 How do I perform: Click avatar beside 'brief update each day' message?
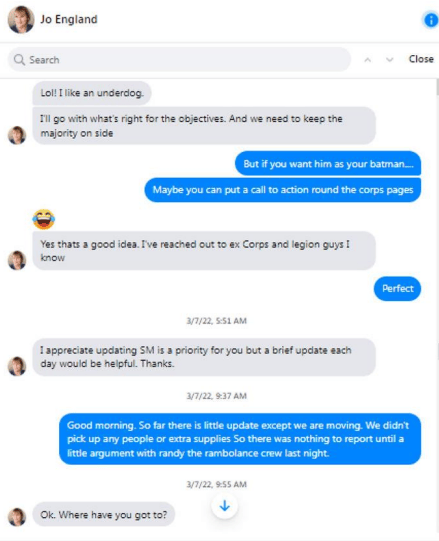point(17,366)
